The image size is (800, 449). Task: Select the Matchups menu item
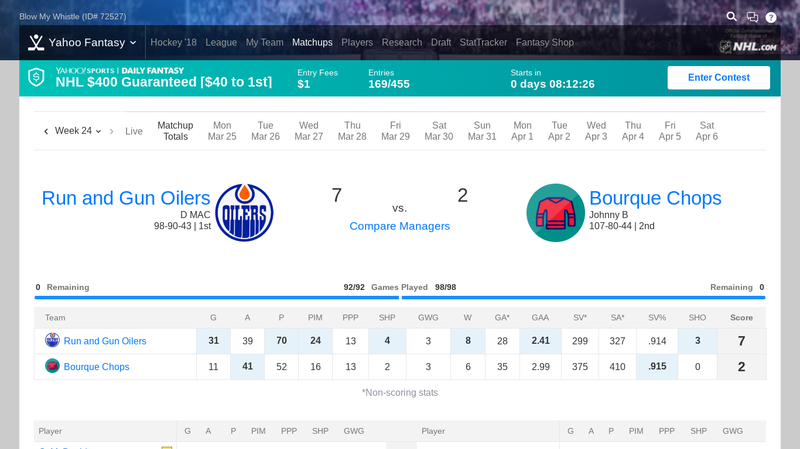click(x=312, y=42)
